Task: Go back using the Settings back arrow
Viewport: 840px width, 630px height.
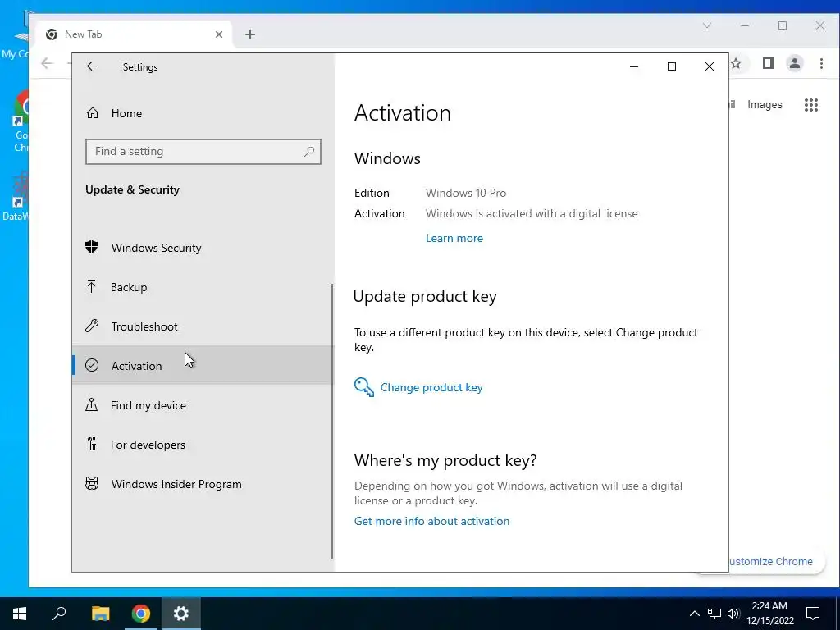Action: [92, 66]
